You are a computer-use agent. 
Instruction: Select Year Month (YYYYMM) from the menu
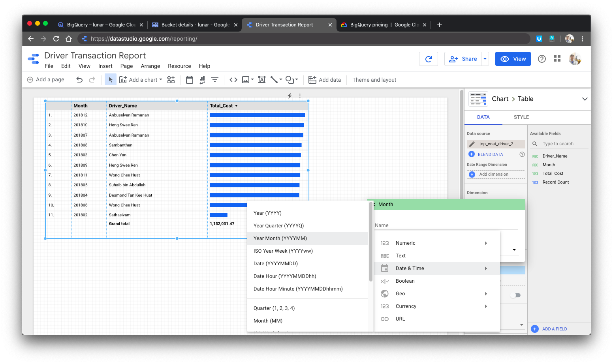point(280,238)
